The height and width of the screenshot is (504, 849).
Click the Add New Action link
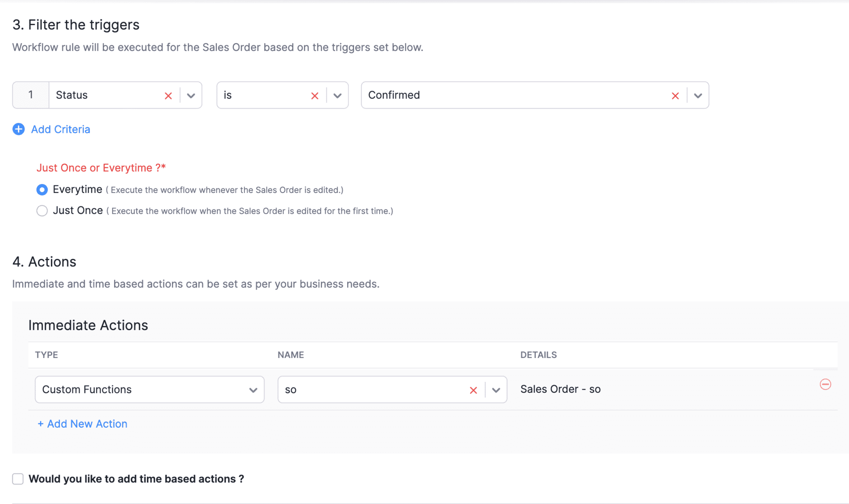[x=83, y=424]
